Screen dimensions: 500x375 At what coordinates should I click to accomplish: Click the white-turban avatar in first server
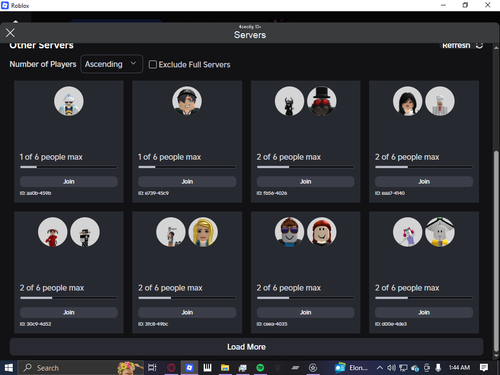tap(69, 101)
